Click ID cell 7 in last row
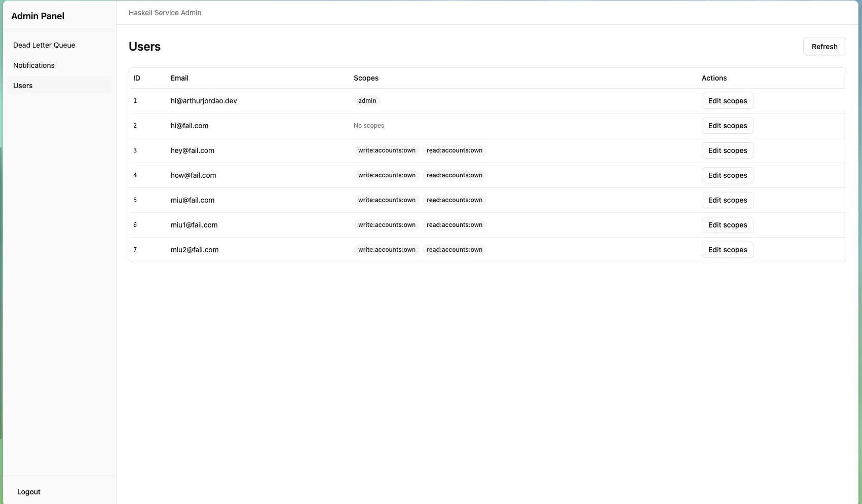This screenshot has height=504, width=862. [x=135, y=250]
